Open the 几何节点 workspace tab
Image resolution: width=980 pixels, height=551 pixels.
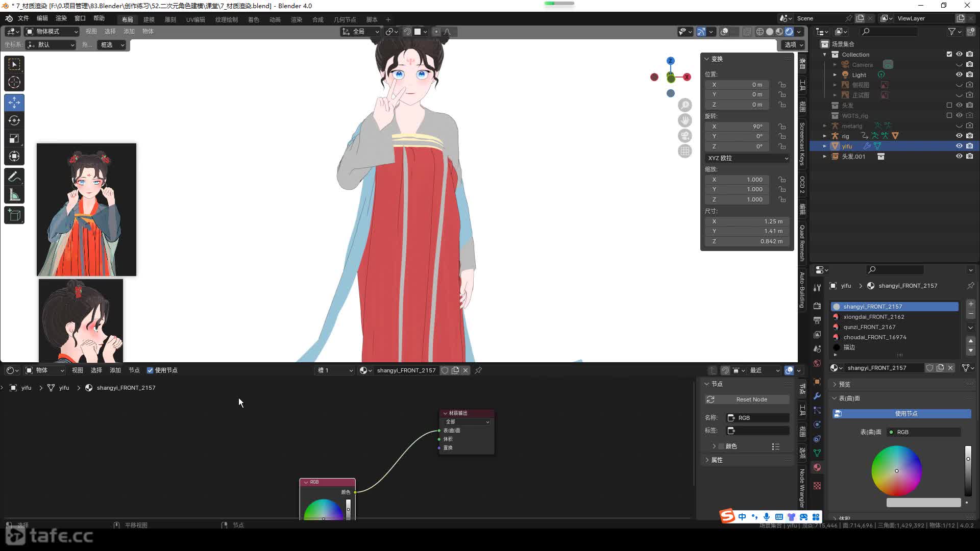345,19
